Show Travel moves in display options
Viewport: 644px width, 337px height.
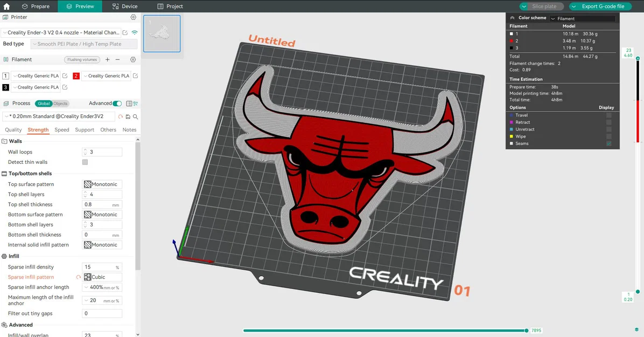(x=608, y=115)
